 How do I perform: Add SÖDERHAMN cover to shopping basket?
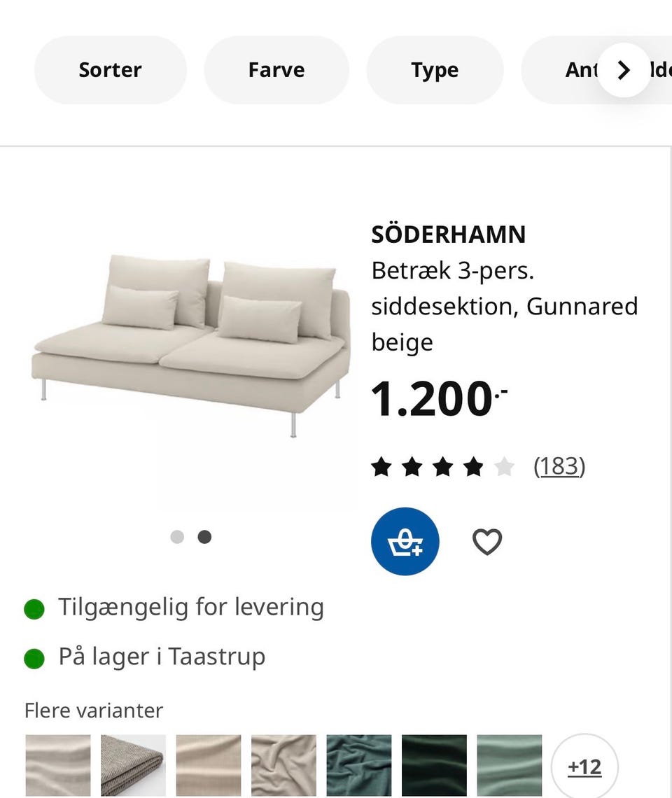click(405, 541)
